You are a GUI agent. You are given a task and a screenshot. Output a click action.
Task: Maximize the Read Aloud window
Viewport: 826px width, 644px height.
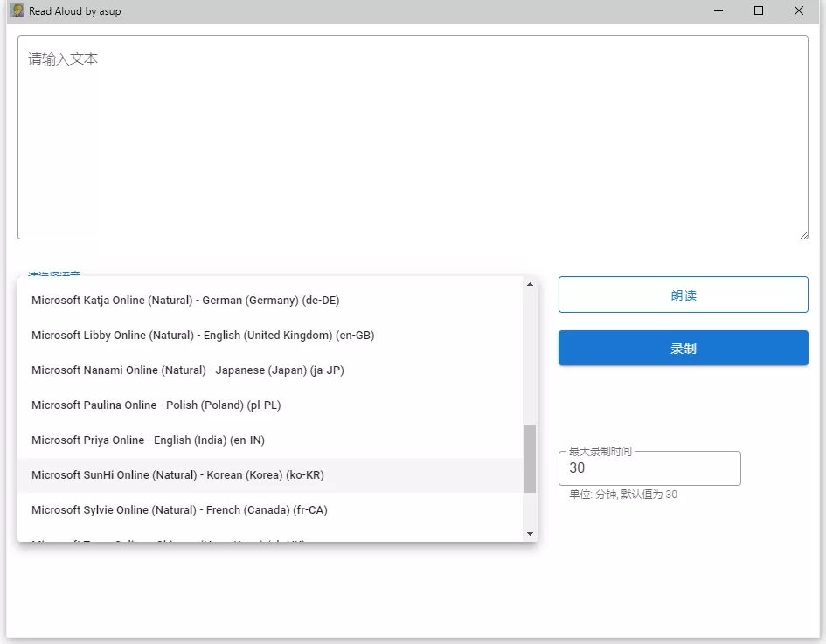tap(759, 11)
